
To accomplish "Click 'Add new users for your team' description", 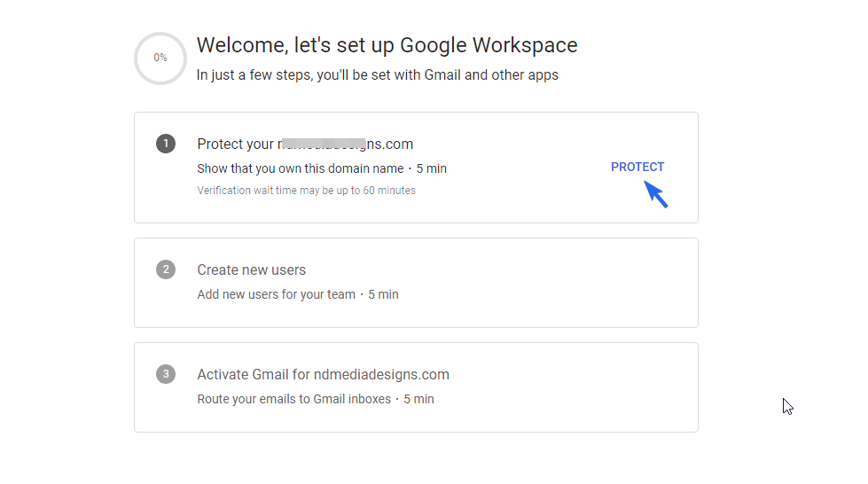I will pos(277,294).
